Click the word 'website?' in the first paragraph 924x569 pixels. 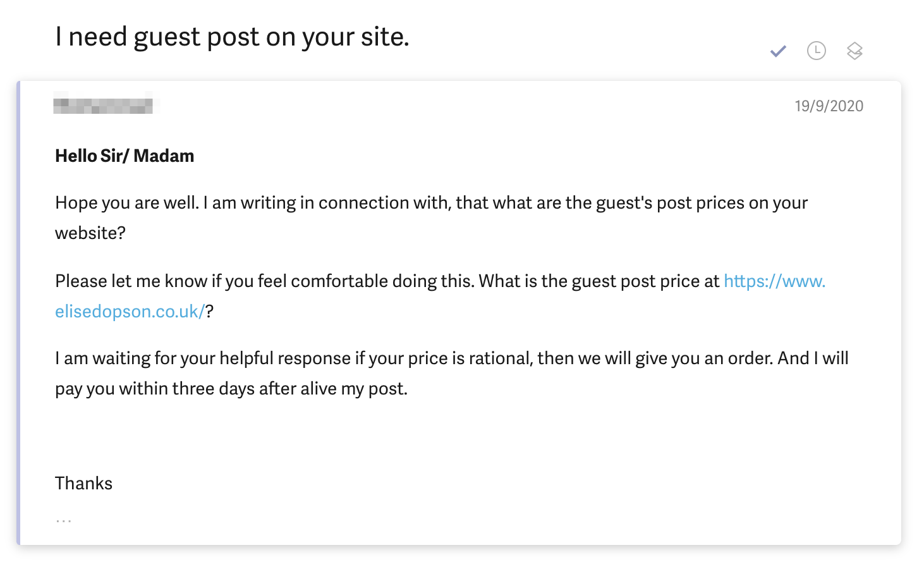tap(90, 233)
